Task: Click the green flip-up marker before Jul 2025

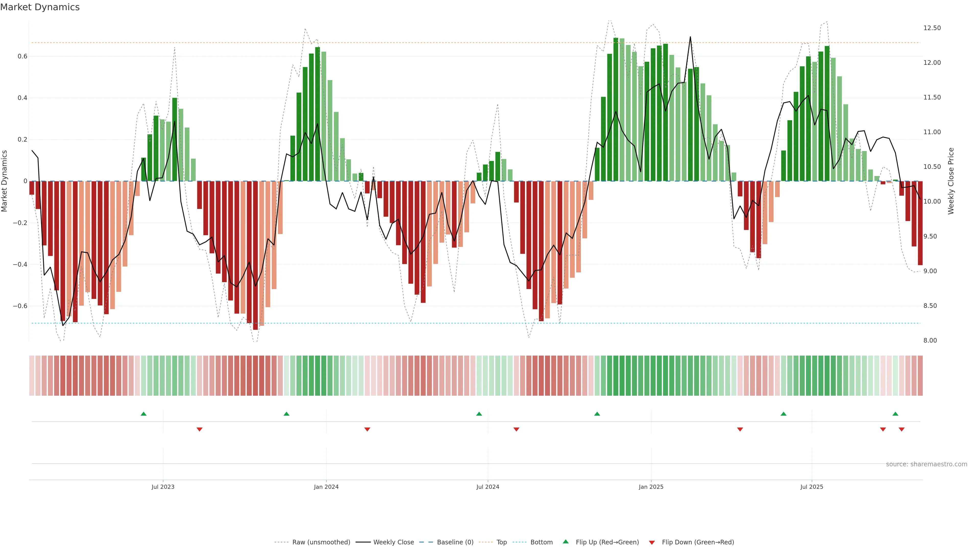Action: pyautogui.click(x=783, y=414)
